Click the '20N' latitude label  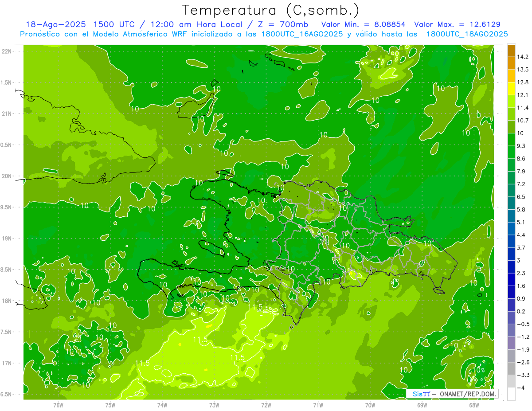tap(8, 176)
